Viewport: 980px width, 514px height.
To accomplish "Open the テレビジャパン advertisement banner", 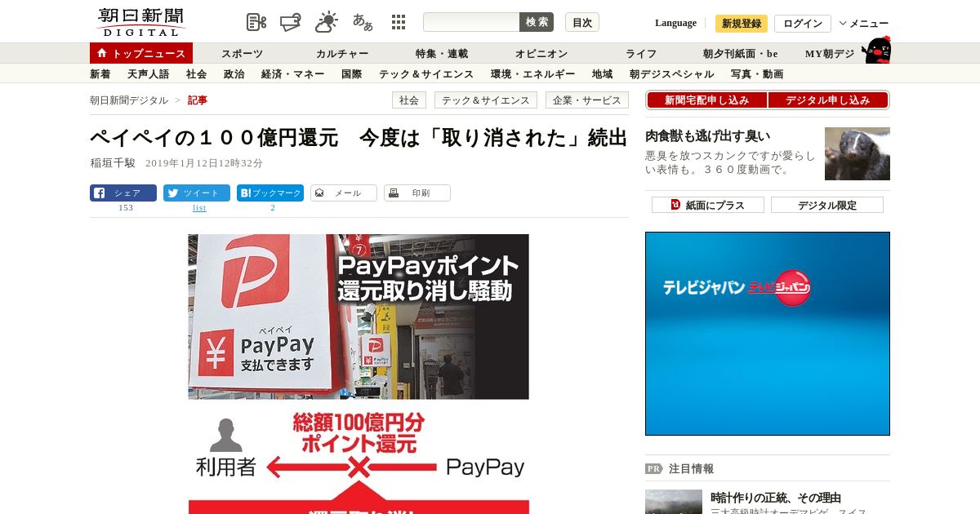I will 768,334.
